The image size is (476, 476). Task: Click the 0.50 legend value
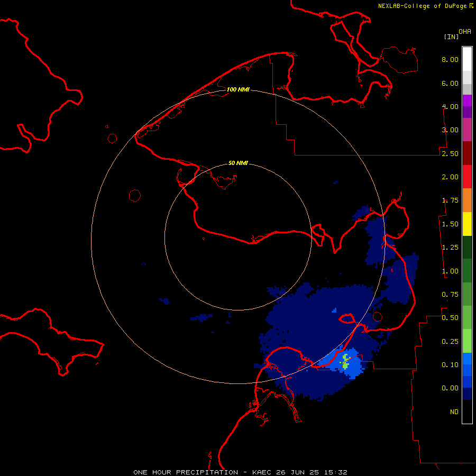tap(450, 318)
